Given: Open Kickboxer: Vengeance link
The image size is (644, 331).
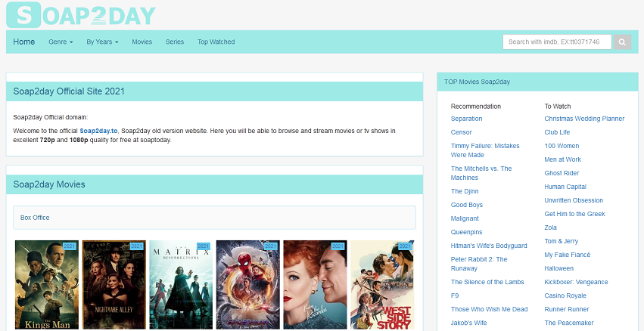Looking at the screenshot, I should (x=576, y=281).
